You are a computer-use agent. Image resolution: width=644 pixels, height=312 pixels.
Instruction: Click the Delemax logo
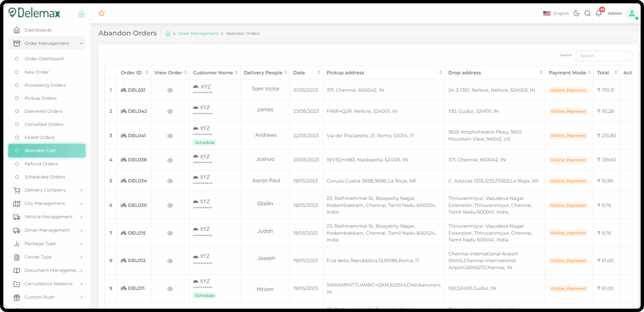pyautogui.click(x=34, y=13)
